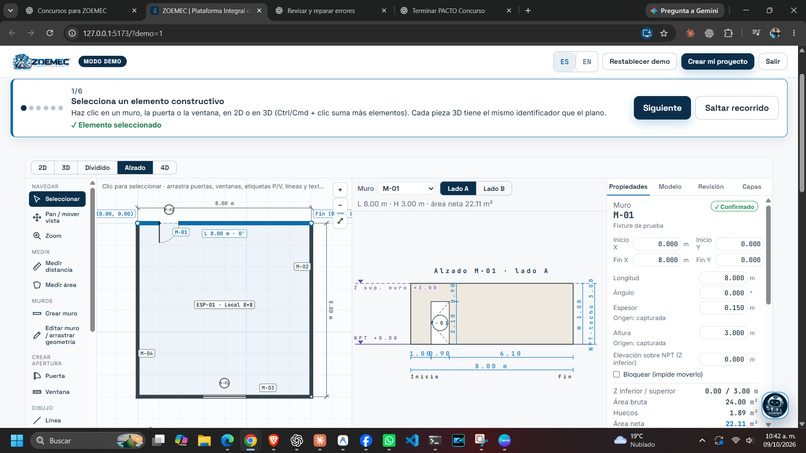Select the M-02 wall label in plan
806x453 pixels.
tap(302, 266)
